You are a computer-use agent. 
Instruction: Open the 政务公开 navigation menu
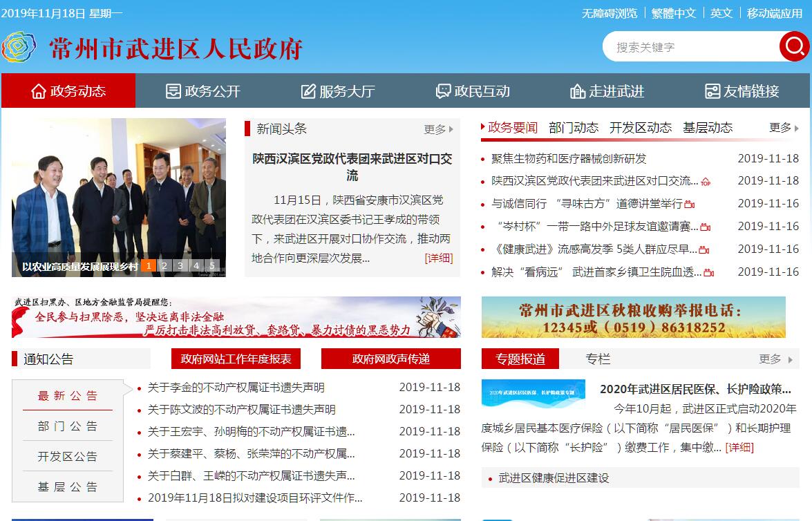click(203, 91)
